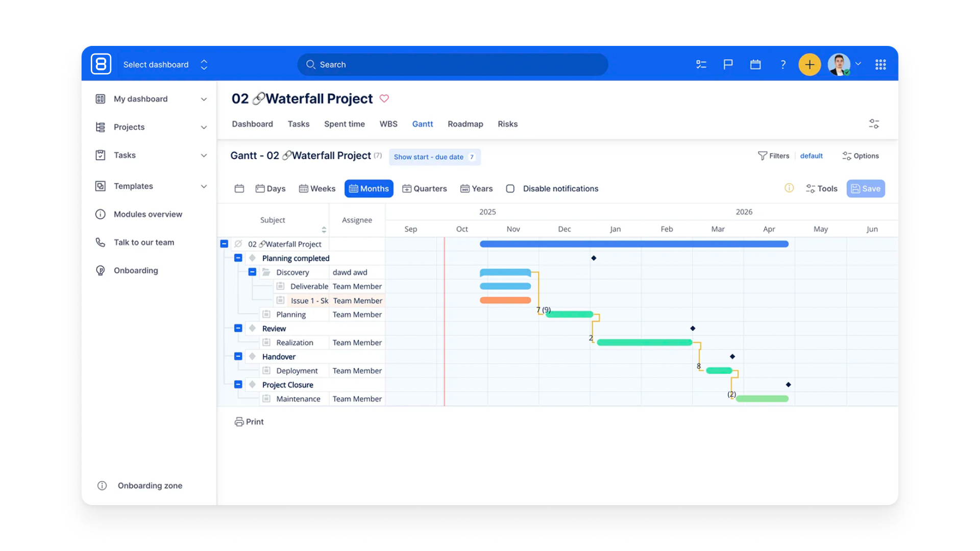This screenshot has height=551, width=980.
Task: Collapse the Discovery tree node
Action: point(252,272)
